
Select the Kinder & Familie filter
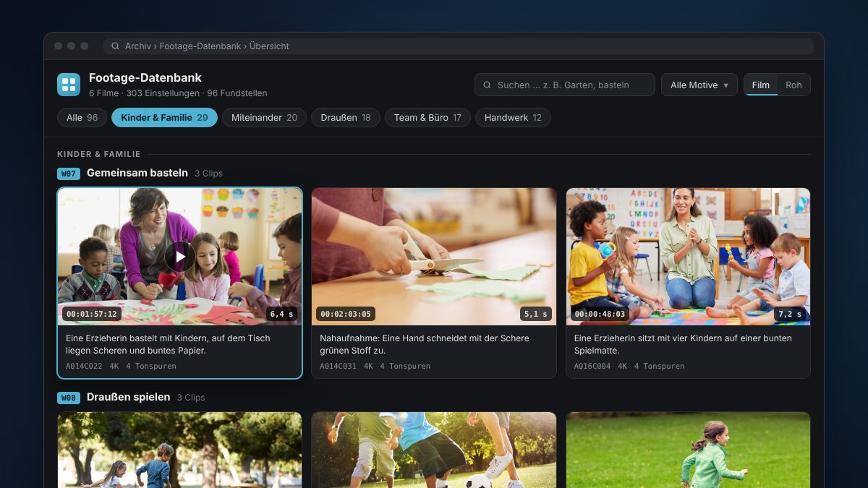pos(164,117)
